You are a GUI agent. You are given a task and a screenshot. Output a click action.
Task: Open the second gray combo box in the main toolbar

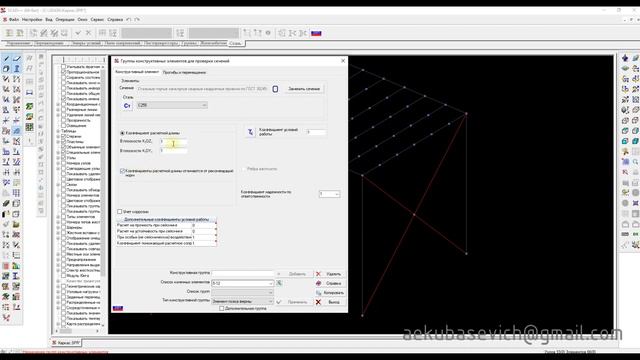[x=213, y=33]
